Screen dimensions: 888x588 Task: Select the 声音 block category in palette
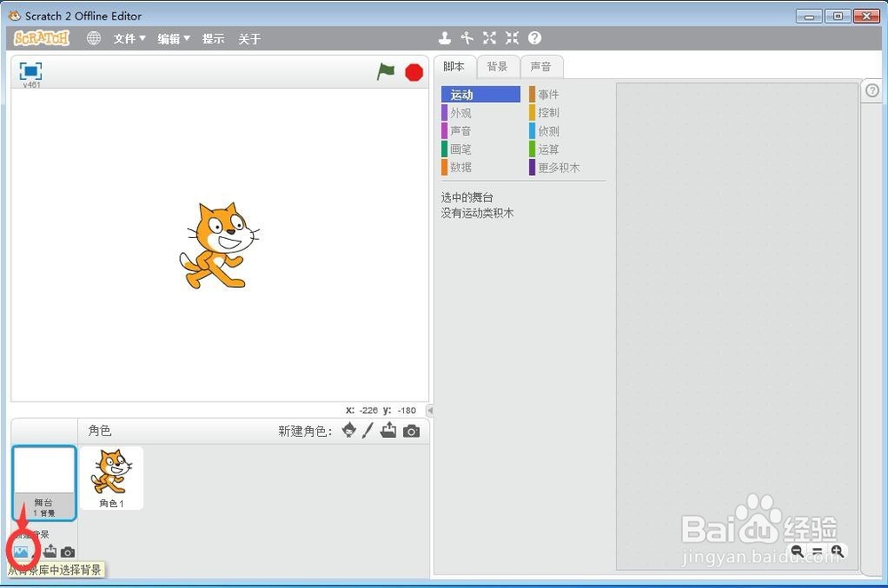480,131
